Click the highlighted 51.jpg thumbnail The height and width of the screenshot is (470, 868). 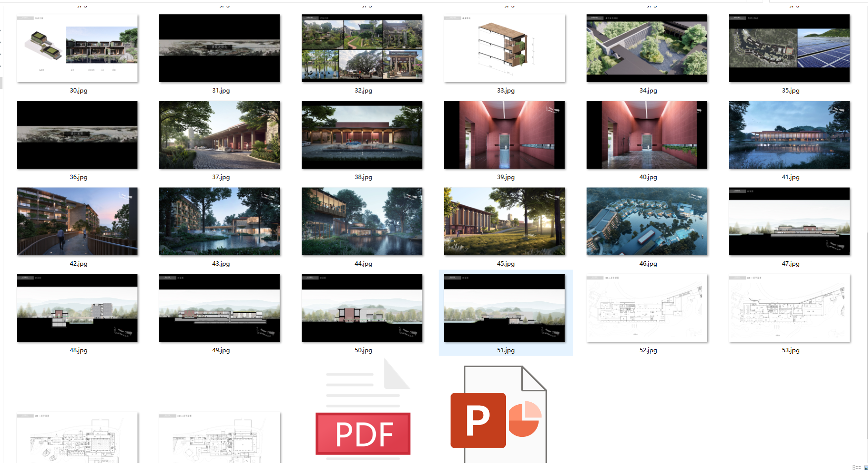tap(504, 308)
